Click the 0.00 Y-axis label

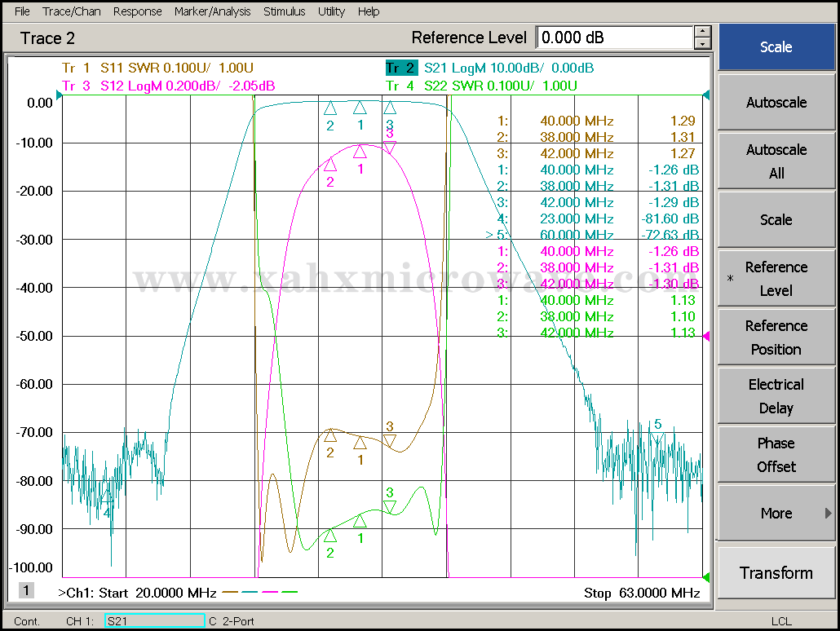click(40, 103)
